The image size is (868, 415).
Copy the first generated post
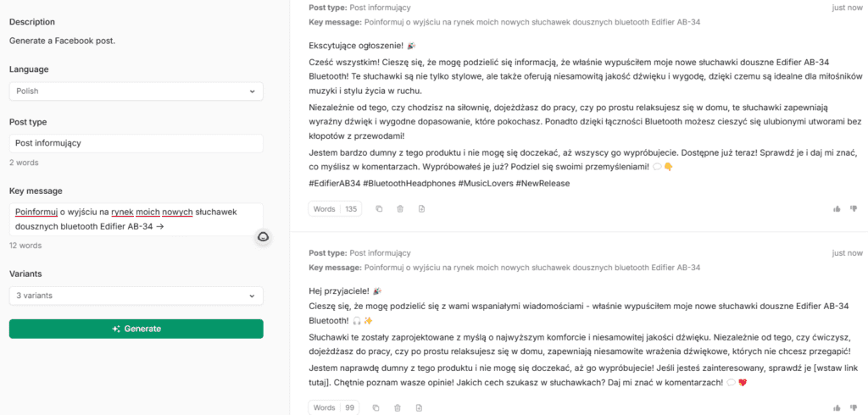pyautogui.click(x=379, y=208)
